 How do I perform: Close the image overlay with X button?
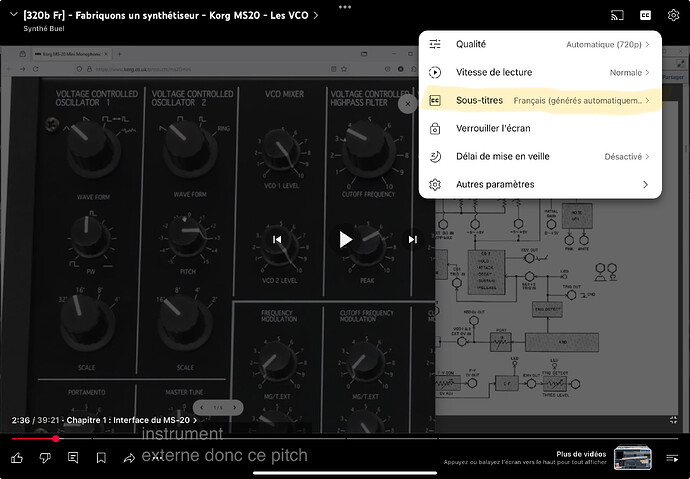pos(407,104)
